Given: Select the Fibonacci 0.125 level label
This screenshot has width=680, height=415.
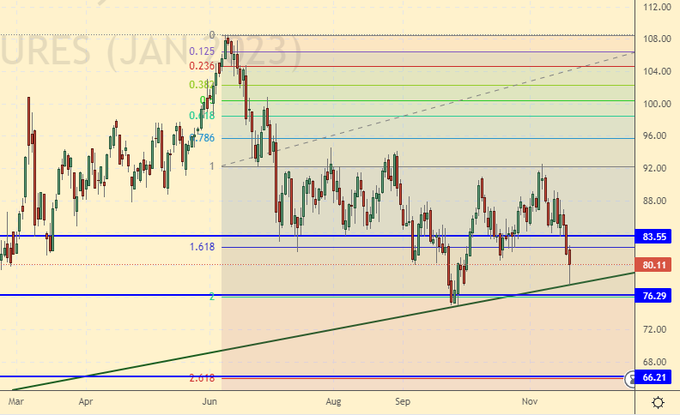Looking at the screenshot, I should (x=202, y=51).
